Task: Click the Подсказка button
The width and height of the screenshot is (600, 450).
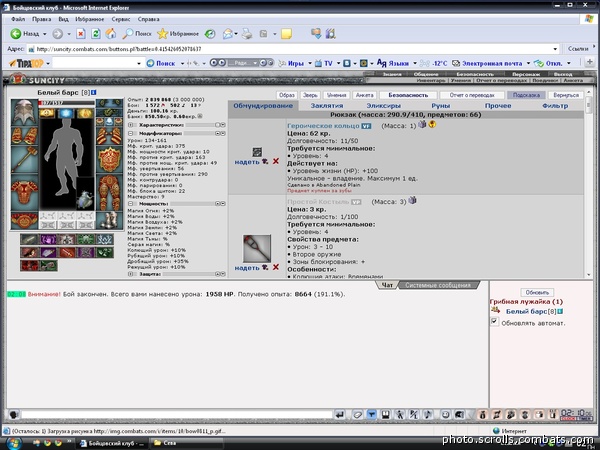Action: 526,95
